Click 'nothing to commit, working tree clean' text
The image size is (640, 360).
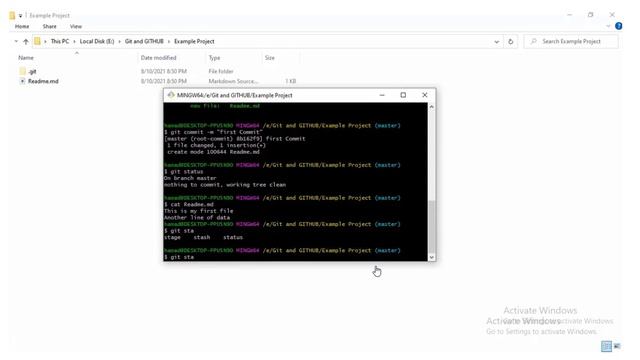(x=225, y=185)
